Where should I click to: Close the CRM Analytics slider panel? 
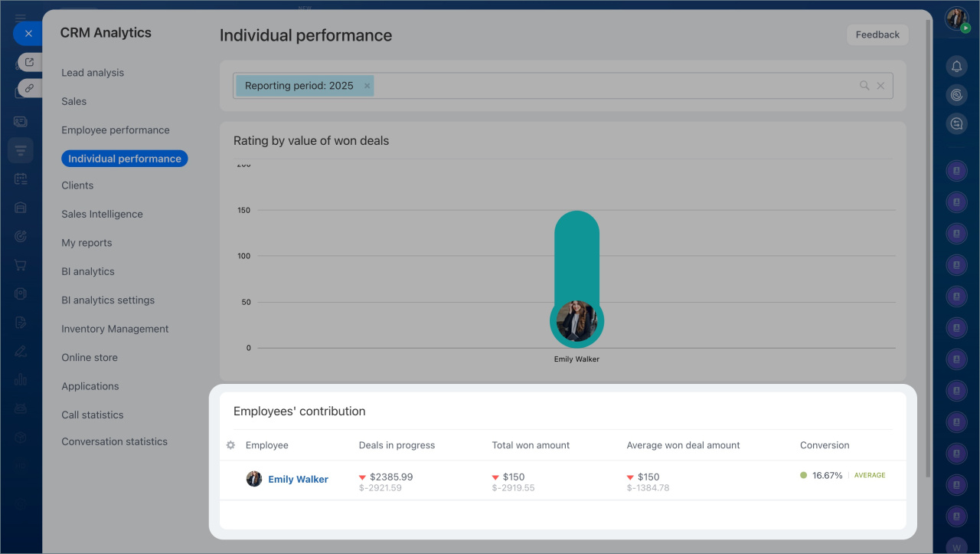tap(28, 34)
